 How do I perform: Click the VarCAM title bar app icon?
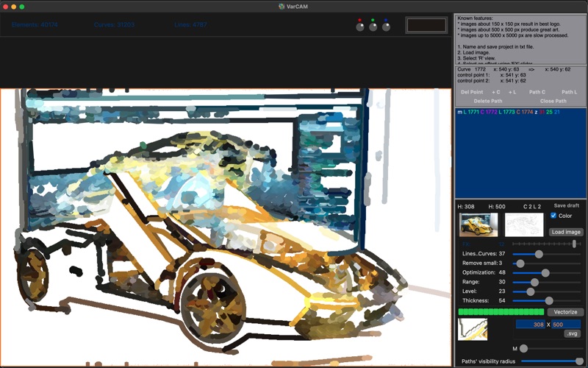[282, 7]
